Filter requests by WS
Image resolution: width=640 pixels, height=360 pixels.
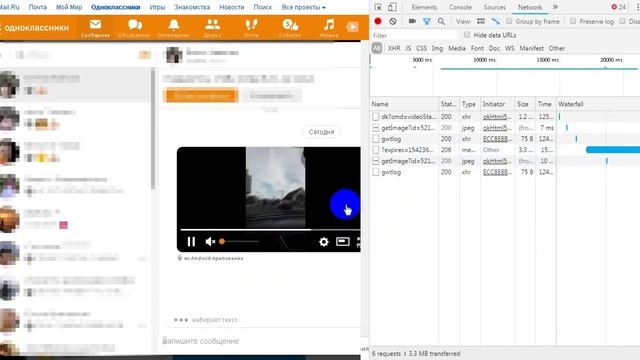pyautogui.click(x=509, y=48)
